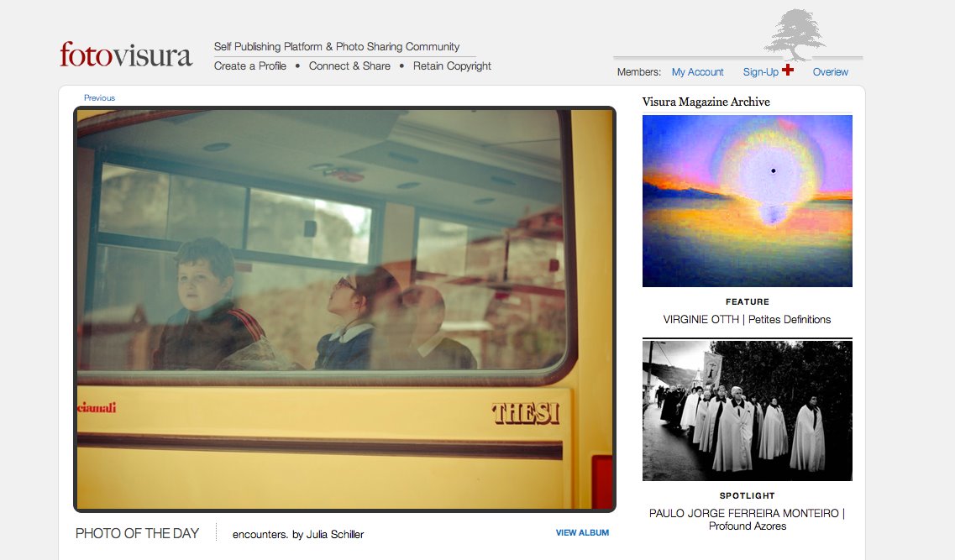Click the SPOTLIGHT label

point(748,495)
